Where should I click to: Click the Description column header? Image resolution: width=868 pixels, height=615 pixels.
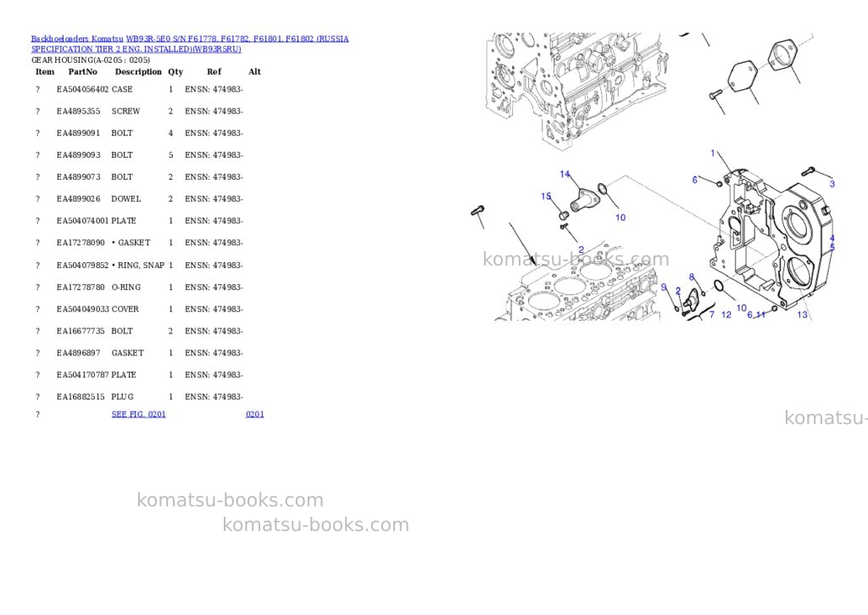point(138,71)
